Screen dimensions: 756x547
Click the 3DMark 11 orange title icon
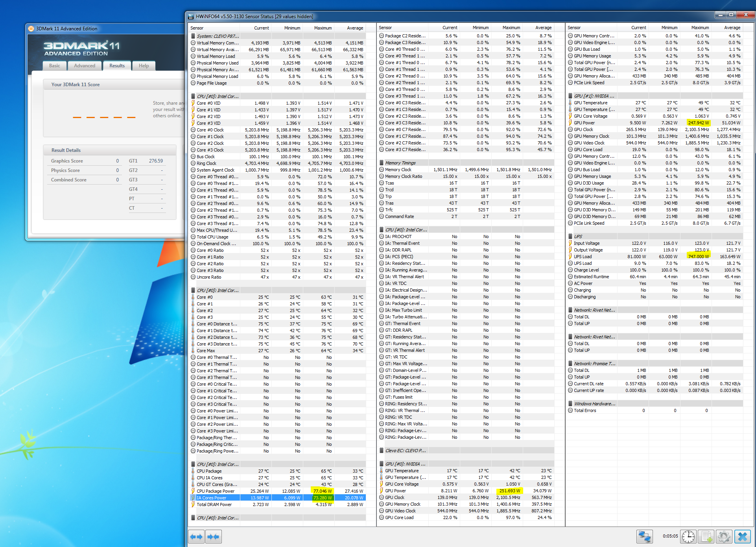[x=31, y=28]
